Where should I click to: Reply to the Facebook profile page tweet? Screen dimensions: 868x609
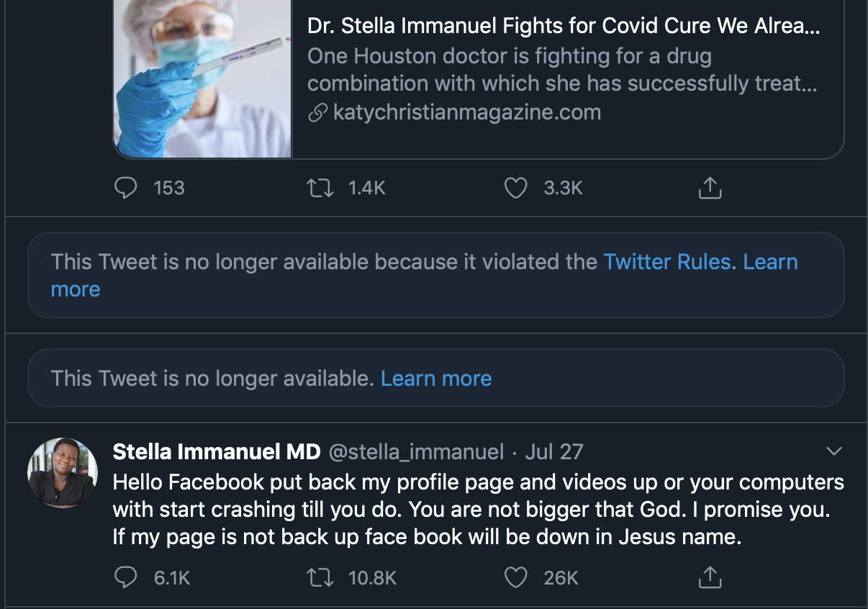click(x=126, y=577)
